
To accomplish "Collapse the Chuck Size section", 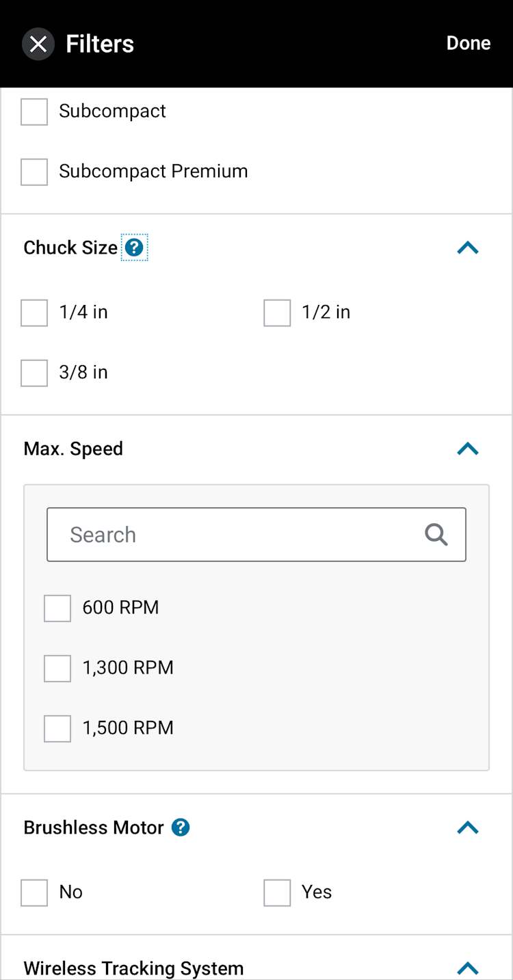I will point(468,248).
